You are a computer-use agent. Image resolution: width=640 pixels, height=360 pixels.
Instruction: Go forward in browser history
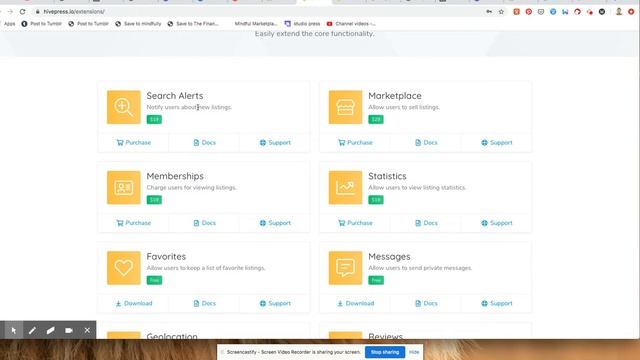tap(10, 11)
